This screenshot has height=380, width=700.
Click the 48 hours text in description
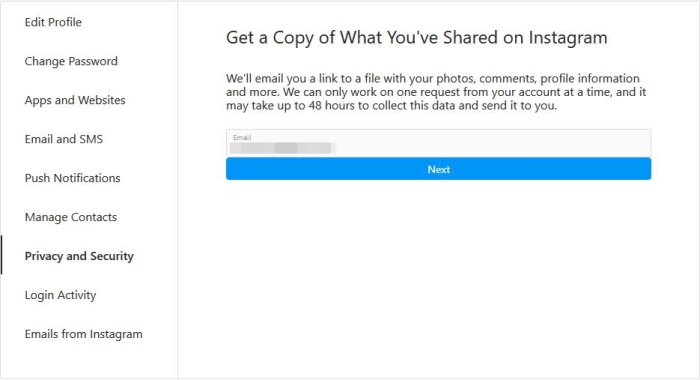[x=328, y=106]
